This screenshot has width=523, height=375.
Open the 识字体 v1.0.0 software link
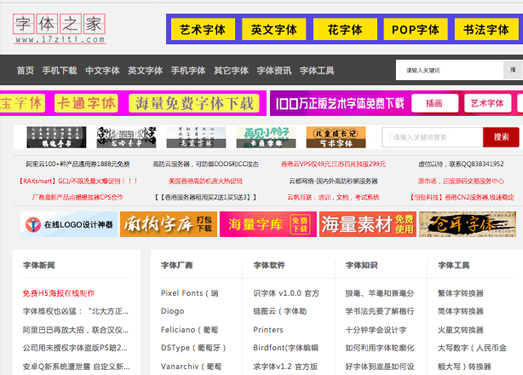pyautogui.click(x=286, y=293)
